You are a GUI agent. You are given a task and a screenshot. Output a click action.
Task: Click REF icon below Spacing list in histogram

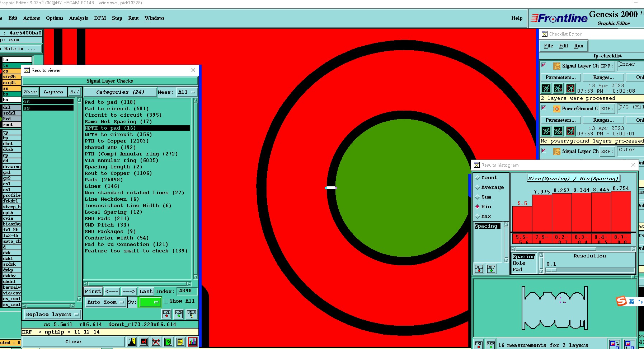pyautogui.click(x=491, y=269)
